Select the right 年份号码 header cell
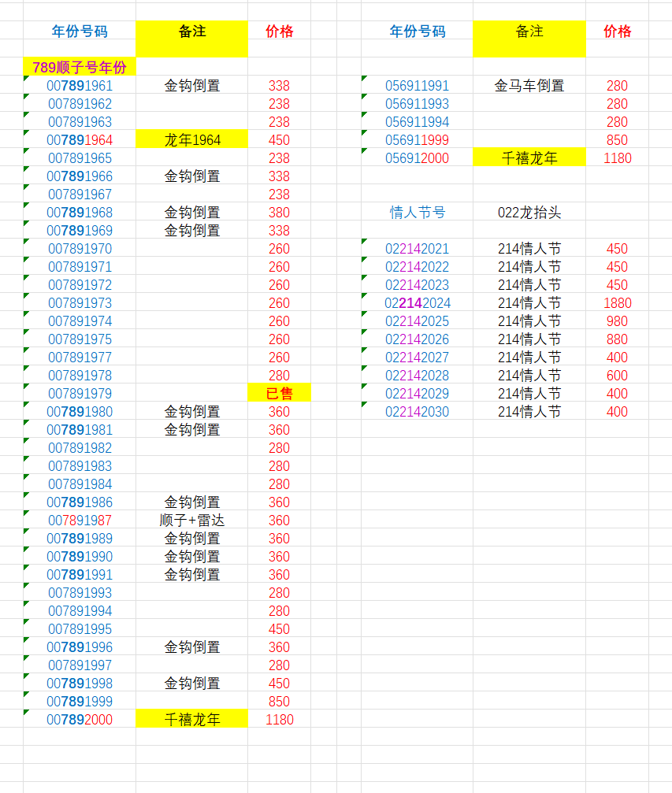 pyautogui.click(x=417, y=31)
